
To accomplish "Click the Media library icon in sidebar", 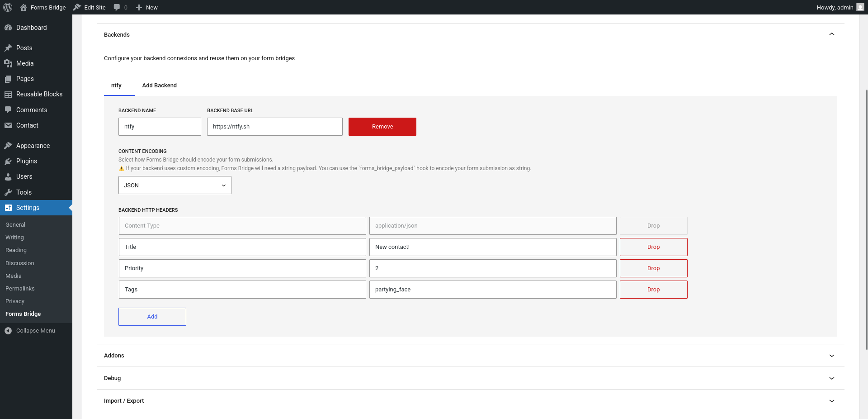I will coord(8,63).
